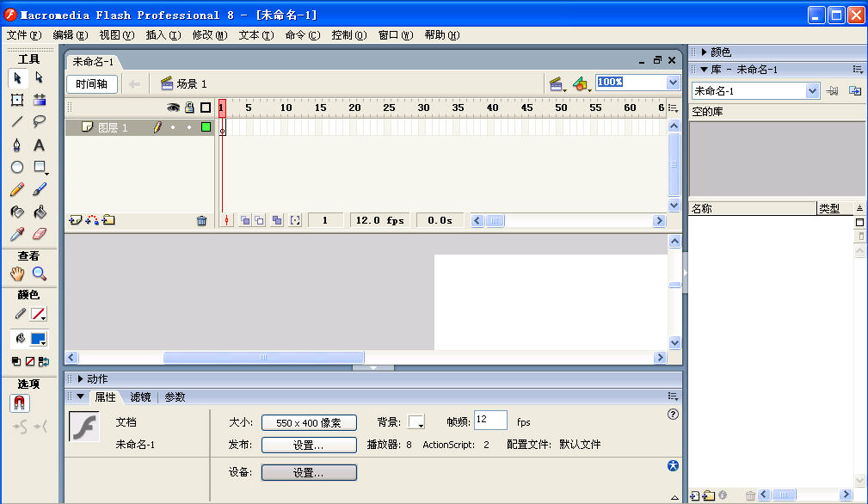Insert a new layer in the timeline

point(75,219)
